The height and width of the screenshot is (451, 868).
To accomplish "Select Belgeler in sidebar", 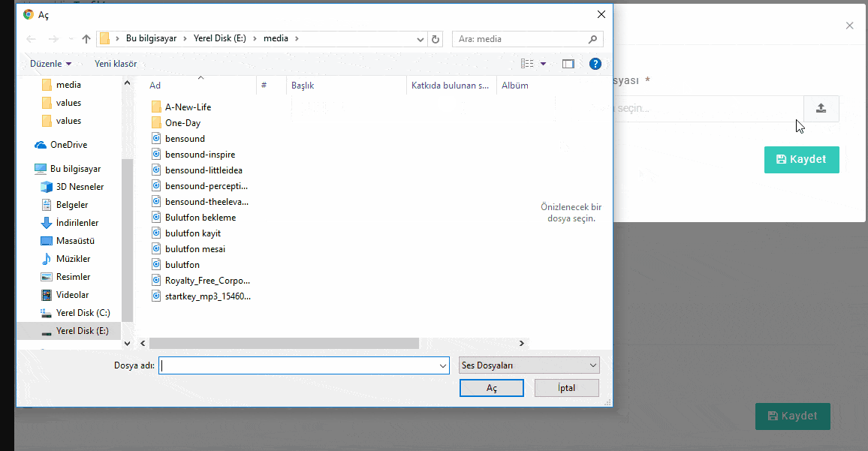I will point(65,205).
